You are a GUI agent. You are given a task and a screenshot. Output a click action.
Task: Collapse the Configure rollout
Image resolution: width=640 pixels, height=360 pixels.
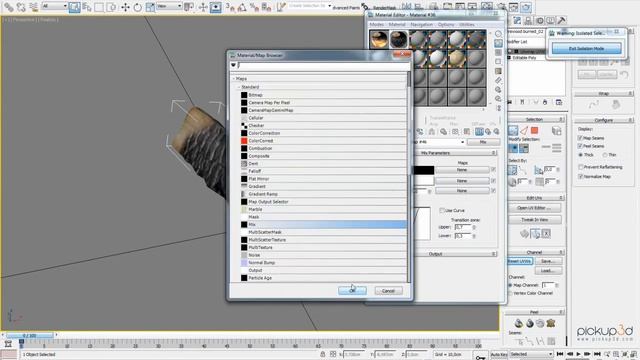[604, 120]
